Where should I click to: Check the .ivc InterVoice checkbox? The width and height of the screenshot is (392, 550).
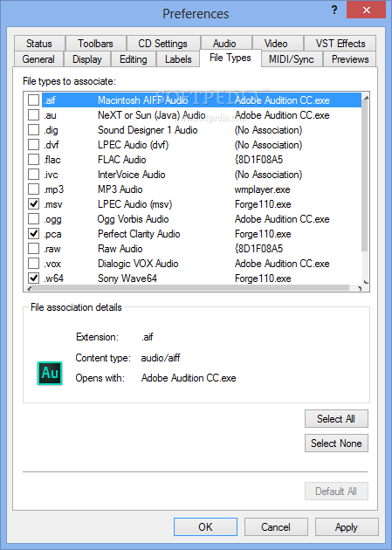pos(34,175)
